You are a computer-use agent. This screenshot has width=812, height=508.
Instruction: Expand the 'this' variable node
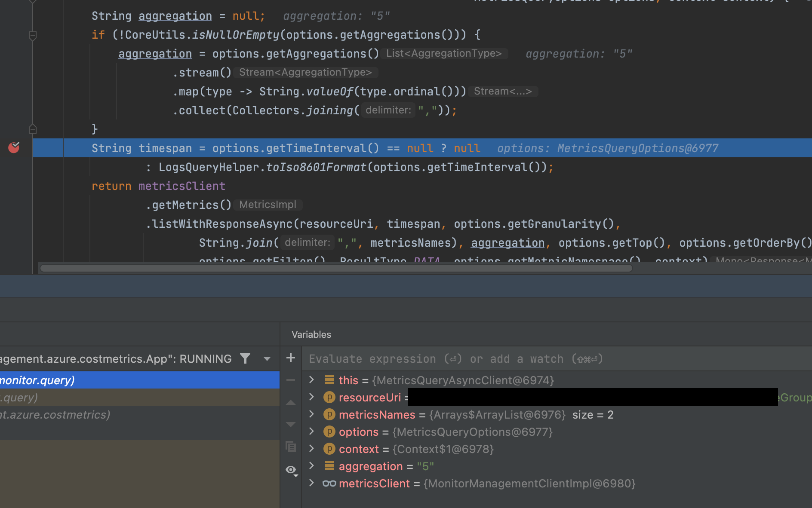[x=312, y=379]
